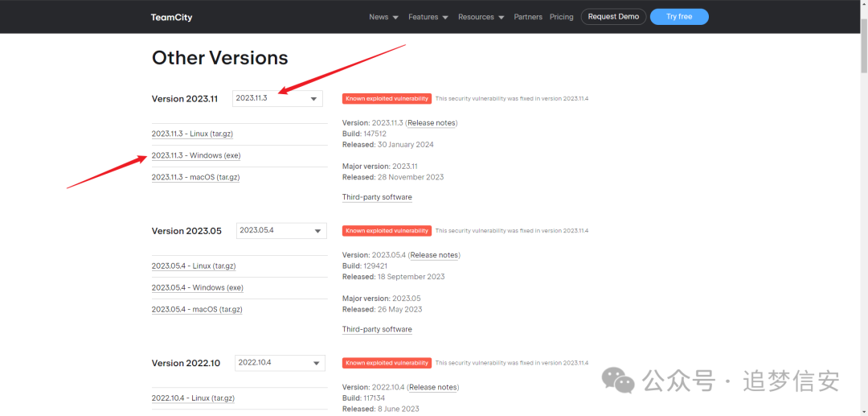This screenshot has height=416, width=868.
Task: Click the Request Demo button
Action: coord(613,17)
